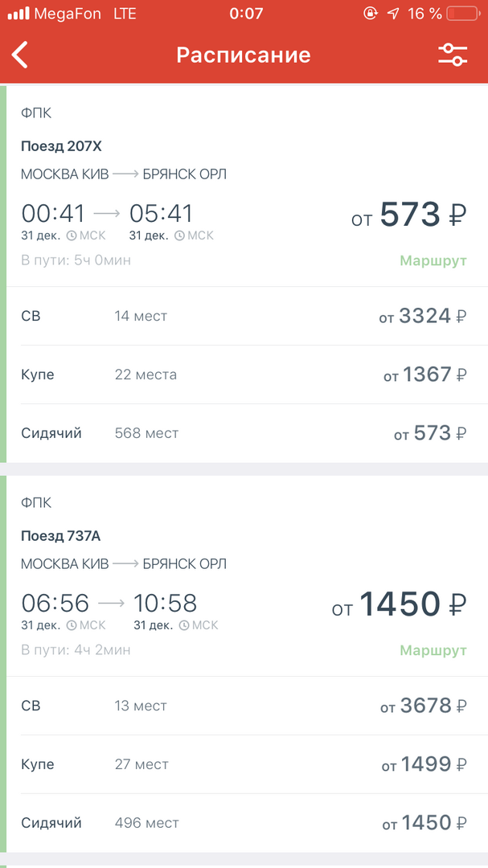Open train Поезд 737А details
The image size is (488, 868).
[60, 536]
